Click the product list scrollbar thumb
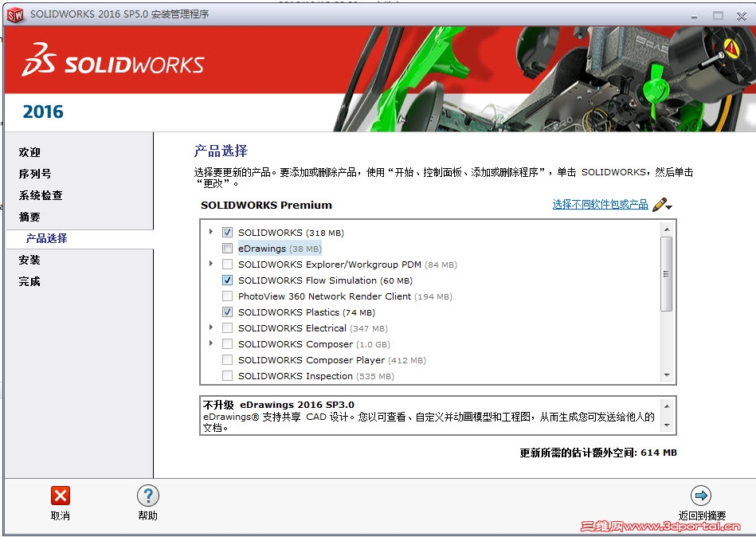 point(667,274)
